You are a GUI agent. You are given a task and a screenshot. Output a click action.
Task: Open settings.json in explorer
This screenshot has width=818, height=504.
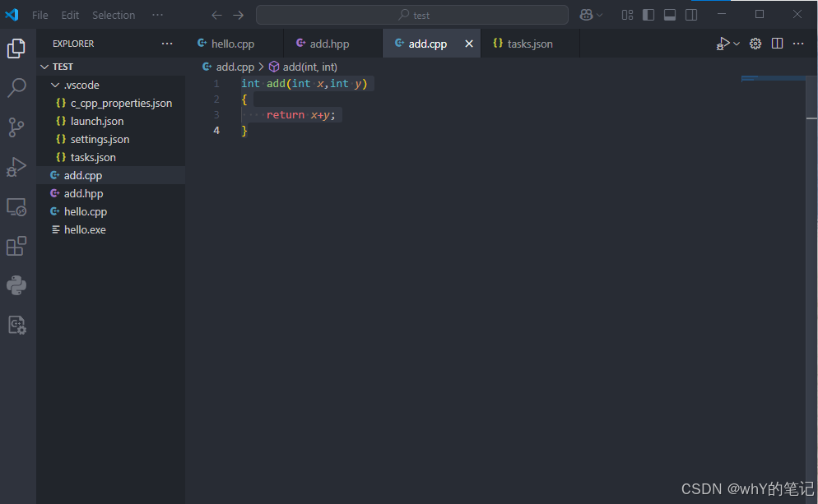click(x=110, y=139)
